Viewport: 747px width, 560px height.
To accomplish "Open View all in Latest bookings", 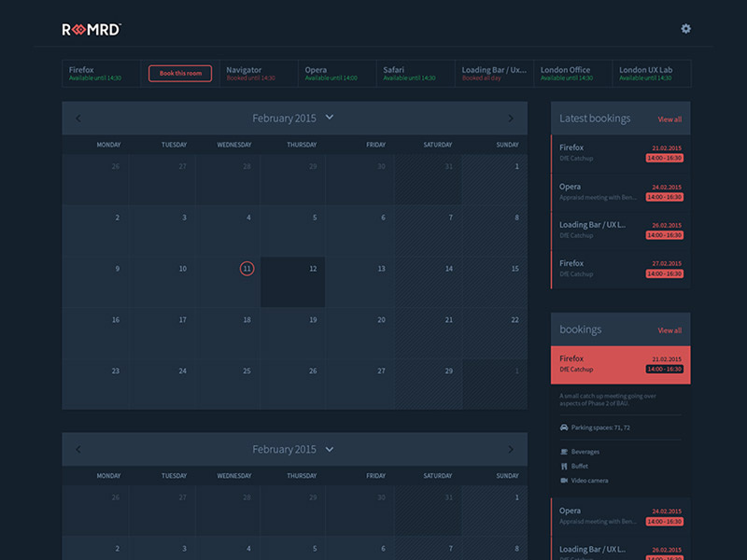I will [670, 119].
